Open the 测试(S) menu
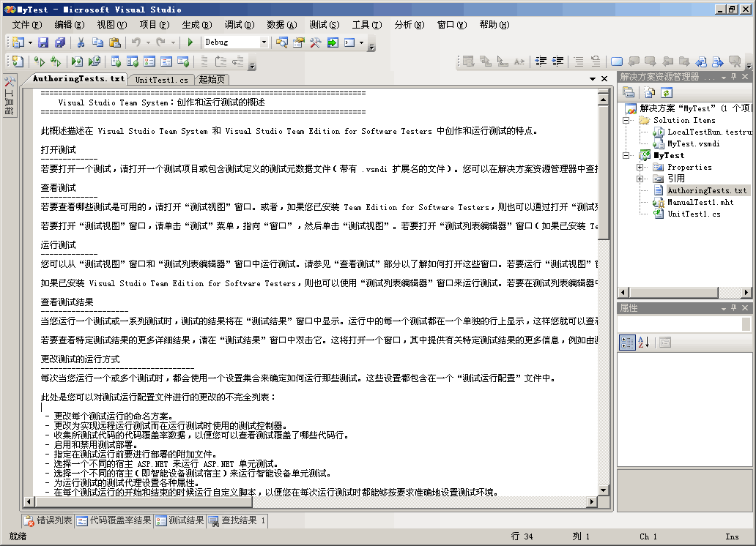This screenshot has width=756, height=546. tap(324, 25)
